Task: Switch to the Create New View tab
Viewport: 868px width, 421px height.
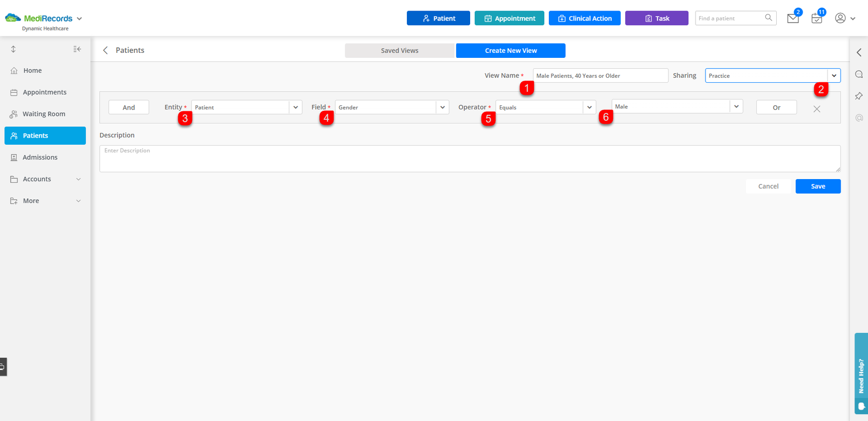Action: coord(511,50)
